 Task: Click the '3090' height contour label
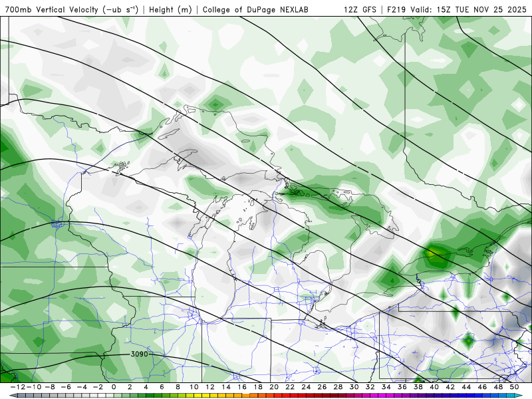[x=140, y=354]
